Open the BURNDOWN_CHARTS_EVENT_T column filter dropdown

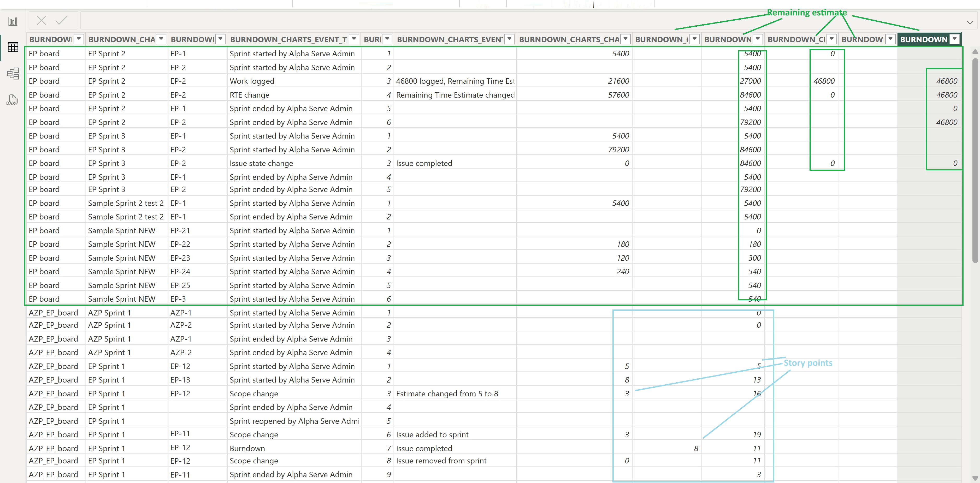coord(353,39)
